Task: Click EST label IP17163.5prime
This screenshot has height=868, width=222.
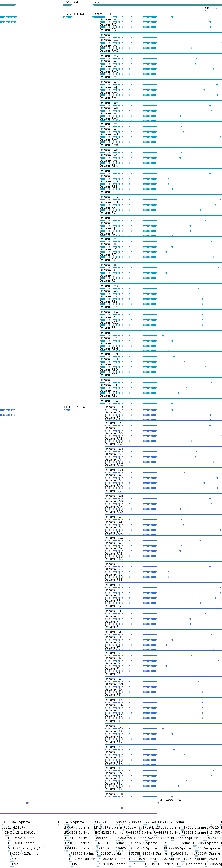Action: pyautogui.click(x=193, y=827)
